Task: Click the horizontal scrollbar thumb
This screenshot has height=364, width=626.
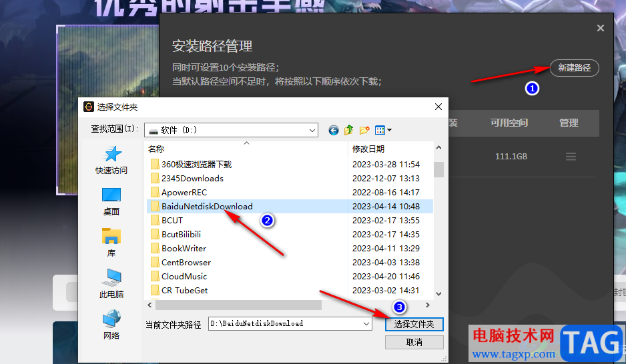Action: [x=238, y=305]
